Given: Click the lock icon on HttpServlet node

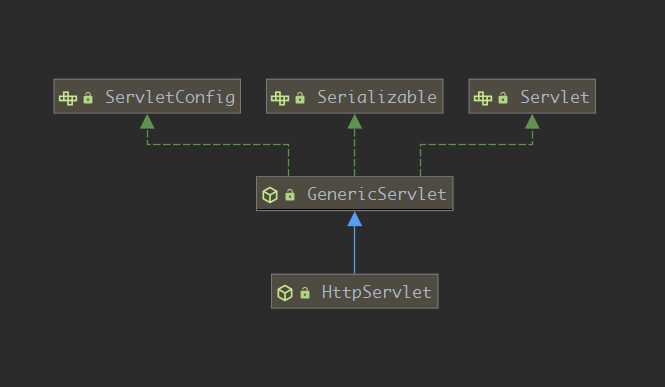Looking at the screenshot, I should [305, 292].
